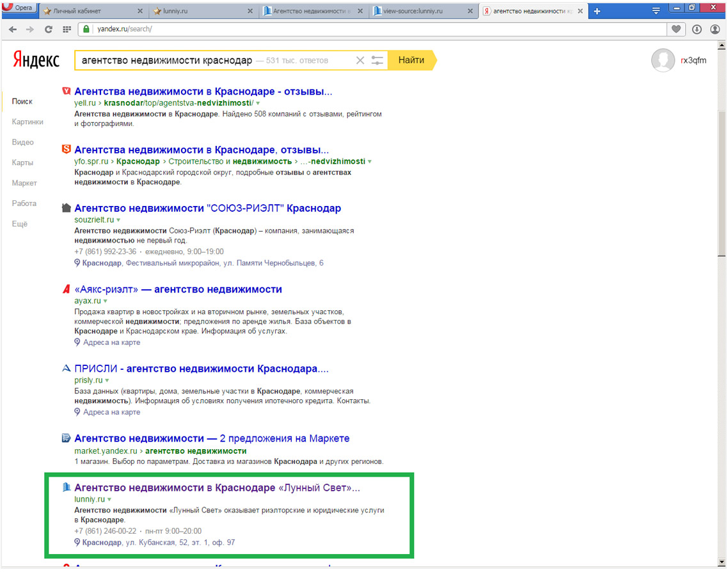Open Opera account profile icon

[x=715, y=29]
